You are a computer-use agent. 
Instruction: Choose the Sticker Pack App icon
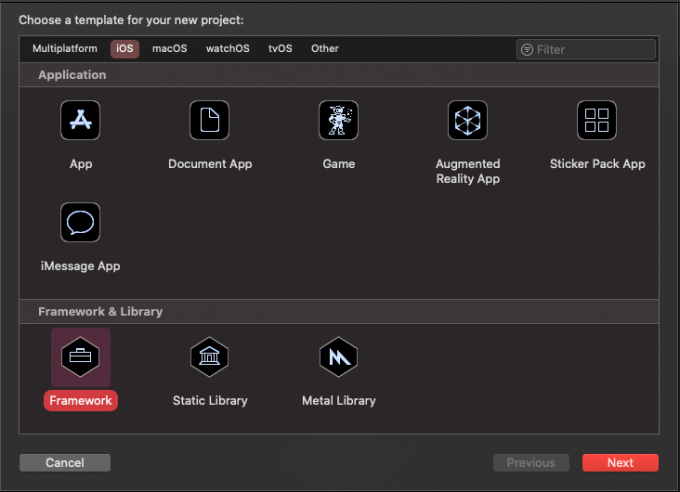click(597, 120)
